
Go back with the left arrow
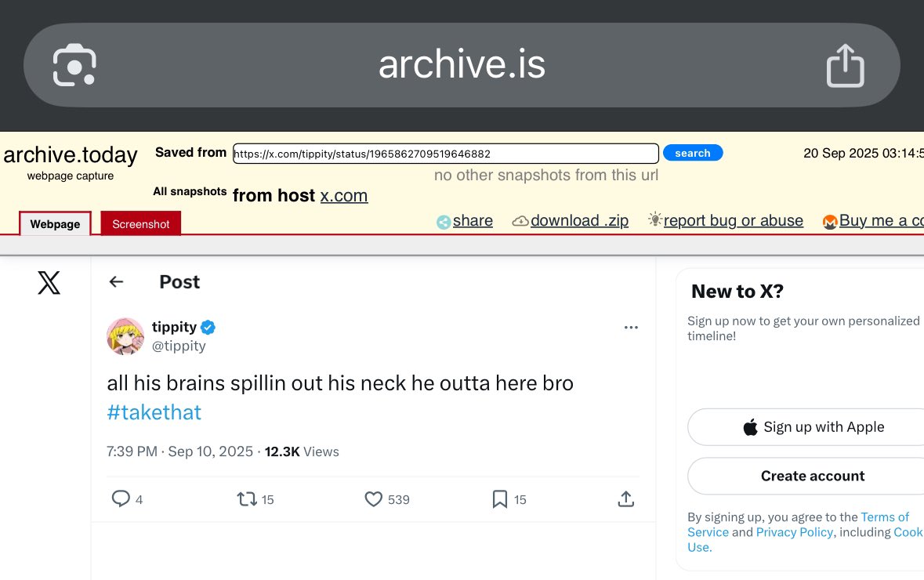tap(116, 281)
